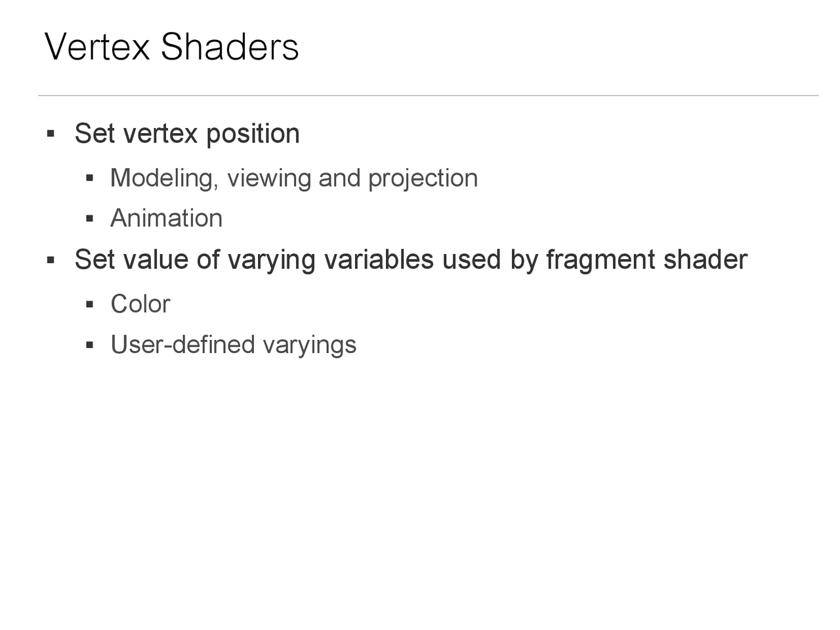Click the word "shader" ending the second main bullet
The height and width of the screenshot is (630, 840).
point(705,260)
